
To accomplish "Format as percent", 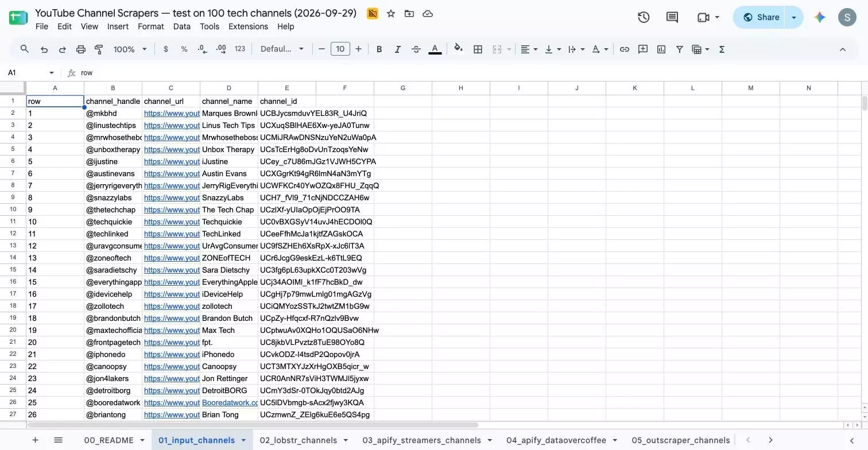I will (x=184, y=49).
